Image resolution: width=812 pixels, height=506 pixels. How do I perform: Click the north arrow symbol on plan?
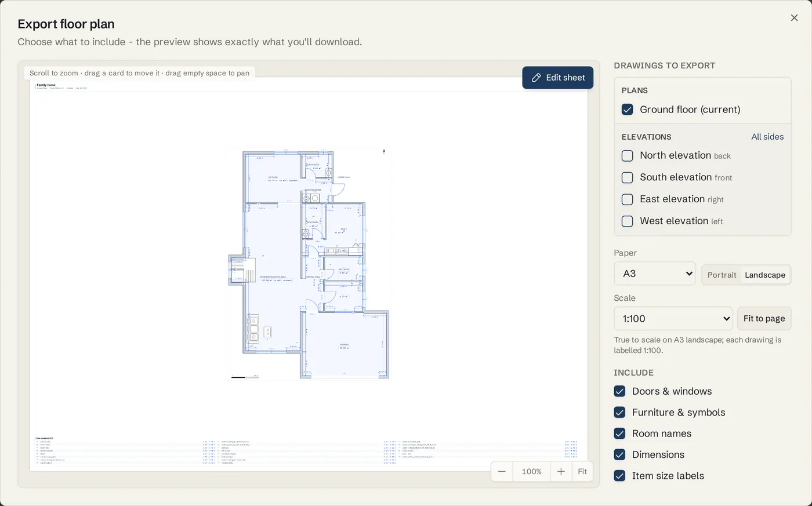tap(383, 151)
